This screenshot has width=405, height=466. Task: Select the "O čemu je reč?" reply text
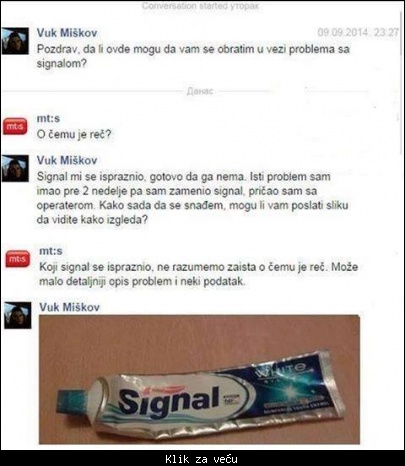(74, 135)
